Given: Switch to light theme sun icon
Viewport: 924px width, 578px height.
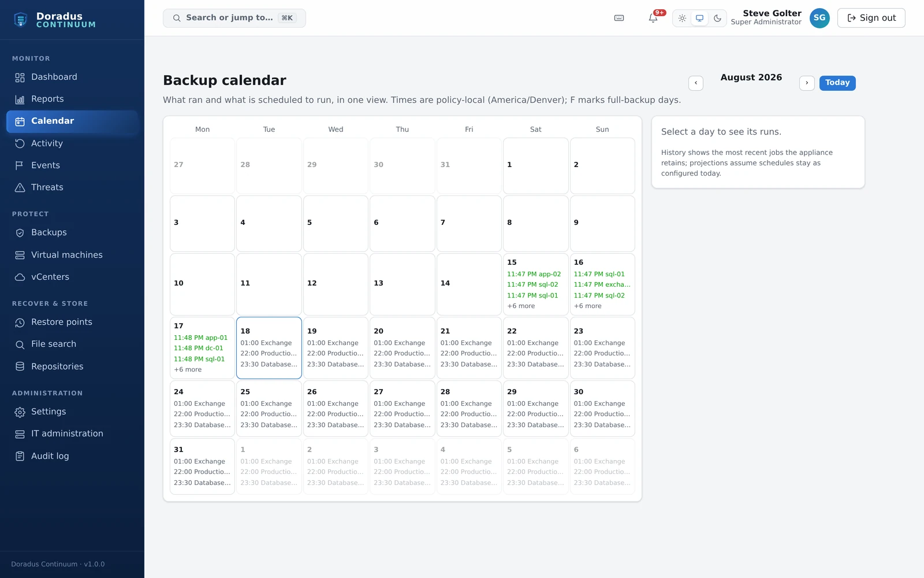Looking at the screenshot, I should (x=682, y=18).
